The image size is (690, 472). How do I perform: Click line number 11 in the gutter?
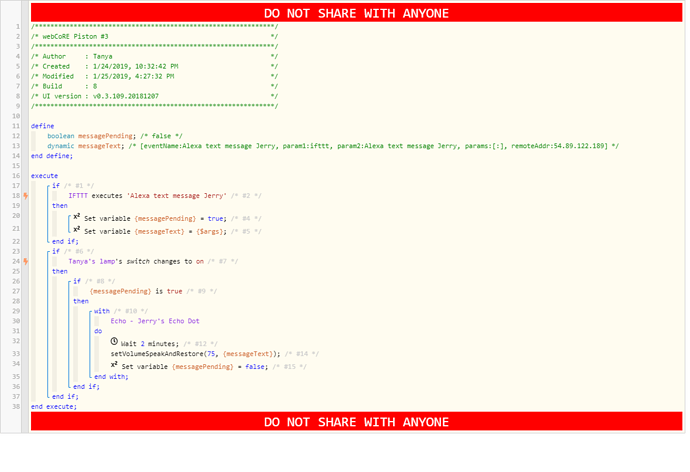point(16,126)
